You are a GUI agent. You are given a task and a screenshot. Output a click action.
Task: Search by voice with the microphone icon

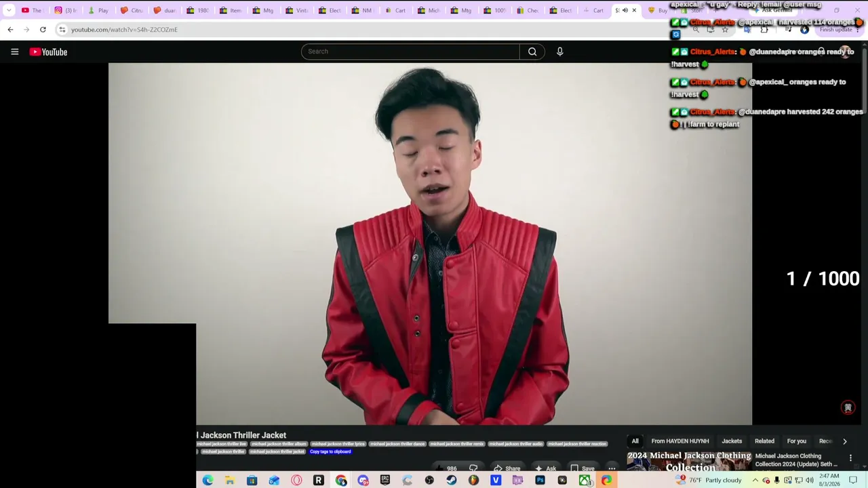(x=560, y=52)
